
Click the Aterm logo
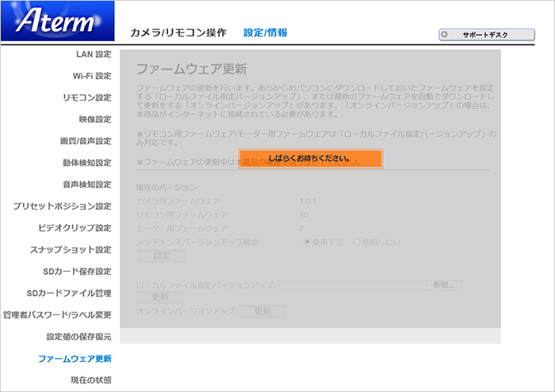point(56,21)
